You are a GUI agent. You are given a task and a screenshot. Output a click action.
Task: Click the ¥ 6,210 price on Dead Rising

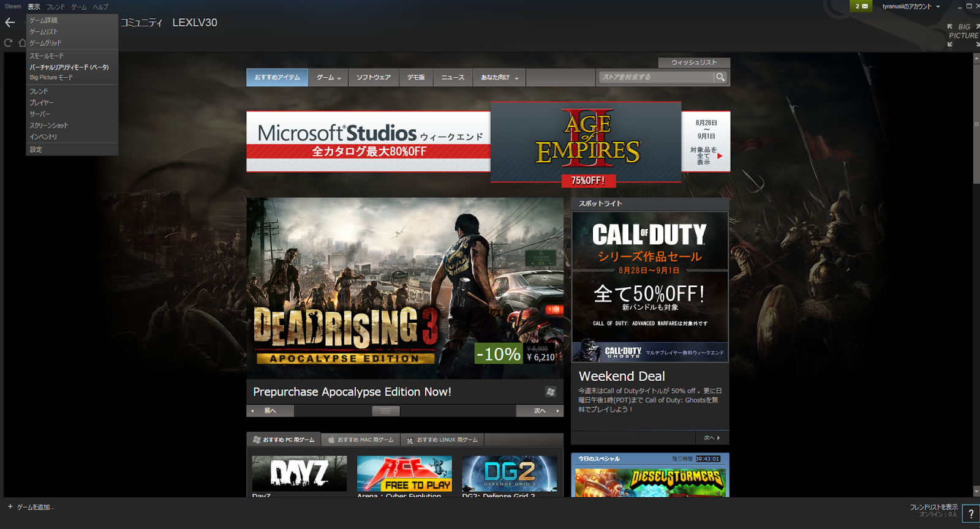click(x=541, y=358)
